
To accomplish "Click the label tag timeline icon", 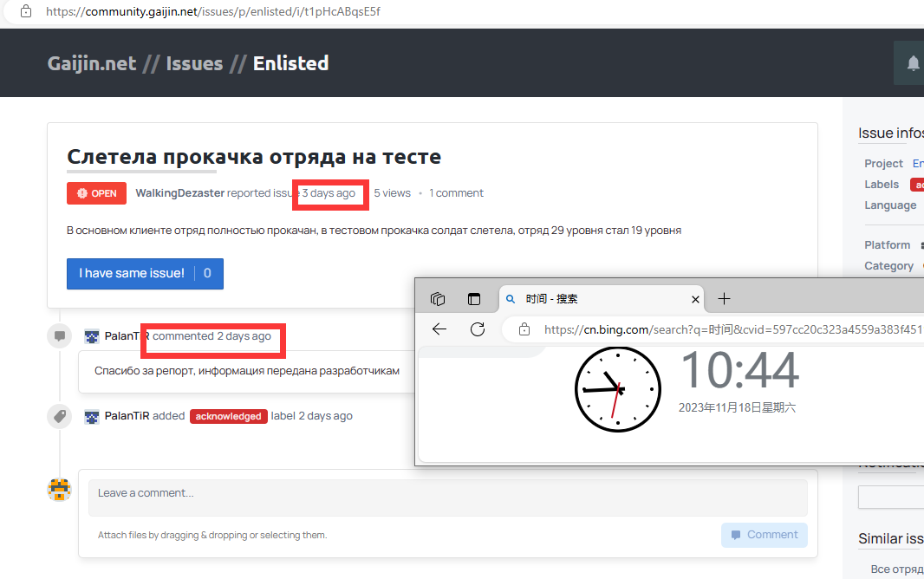I will [x=59, y=416].
